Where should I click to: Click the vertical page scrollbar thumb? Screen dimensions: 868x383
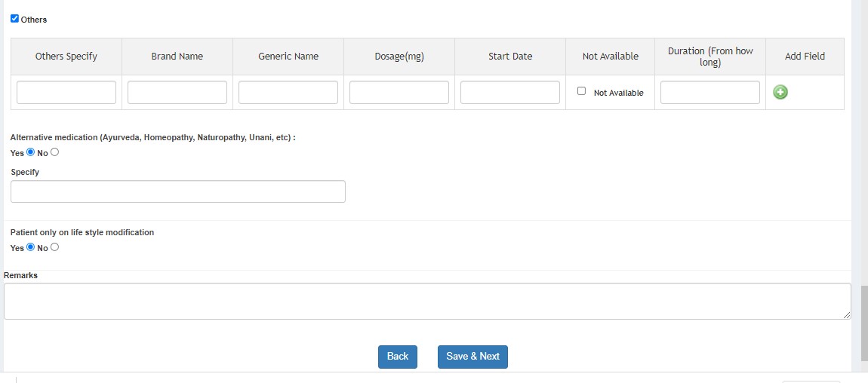pyautogui.click(x=863, y=323)
